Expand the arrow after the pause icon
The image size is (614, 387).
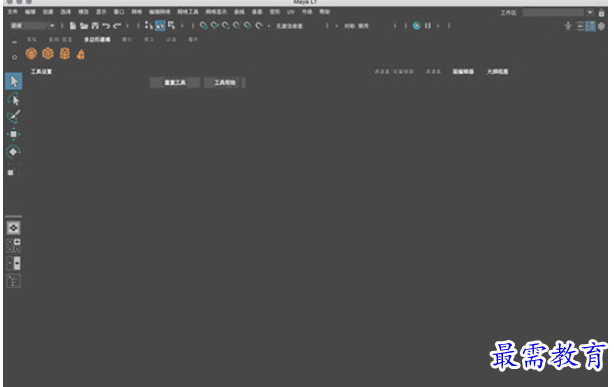[x=438, y=26]
